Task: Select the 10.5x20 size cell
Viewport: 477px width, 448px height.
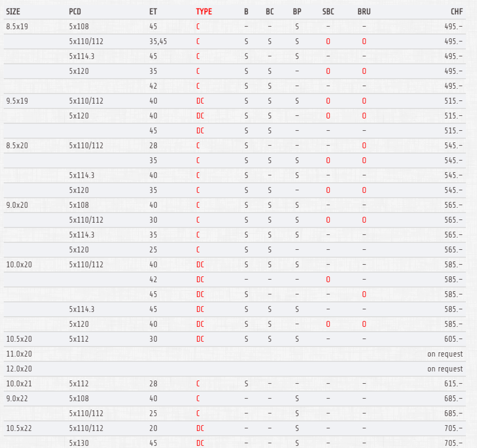Action: click(19, 339)
